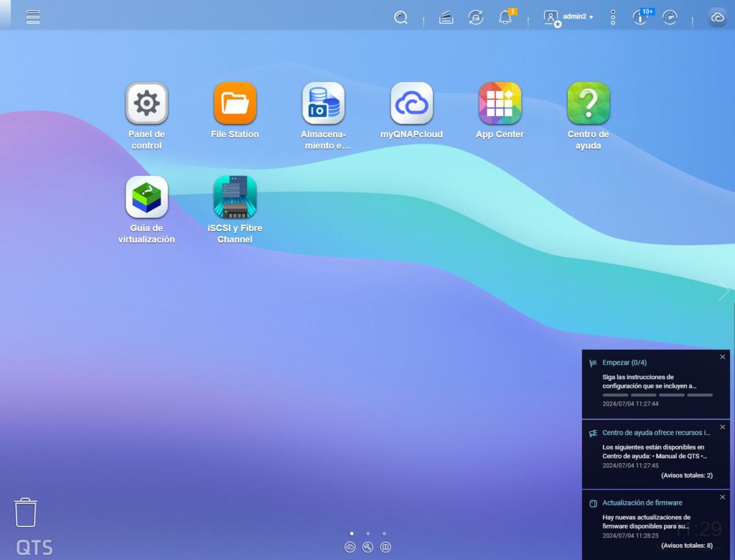This screenshot has width=735, height=560.
Task: Click megaphone icon in help notification
Action: click(x=593, y=433)
